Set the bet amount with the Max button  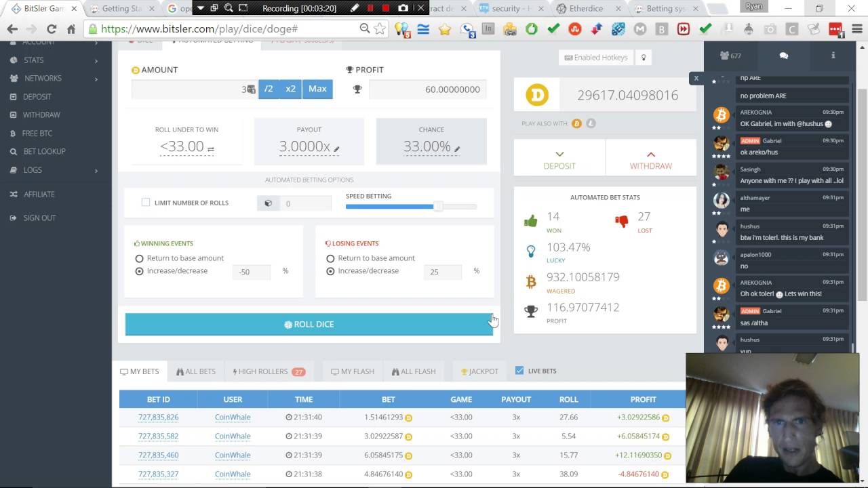click(317, 89)
